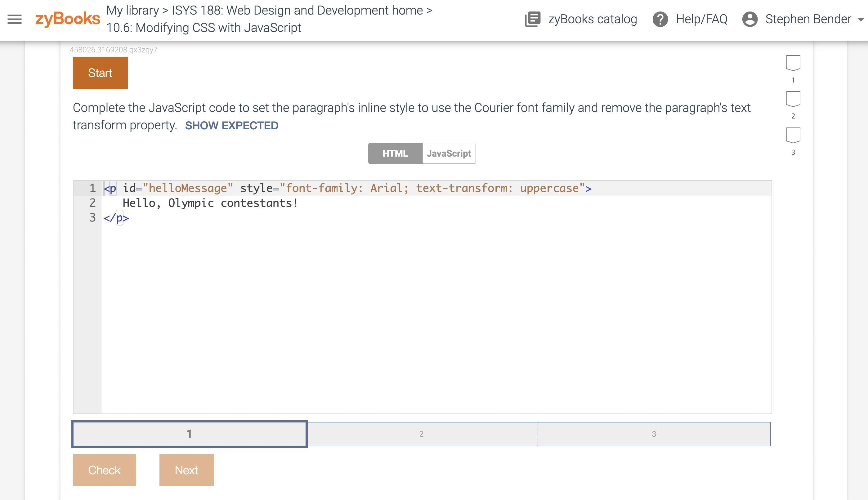Select step 3 in the progress bar
Viewport: 868px width, 500px height.
(654, 434)
